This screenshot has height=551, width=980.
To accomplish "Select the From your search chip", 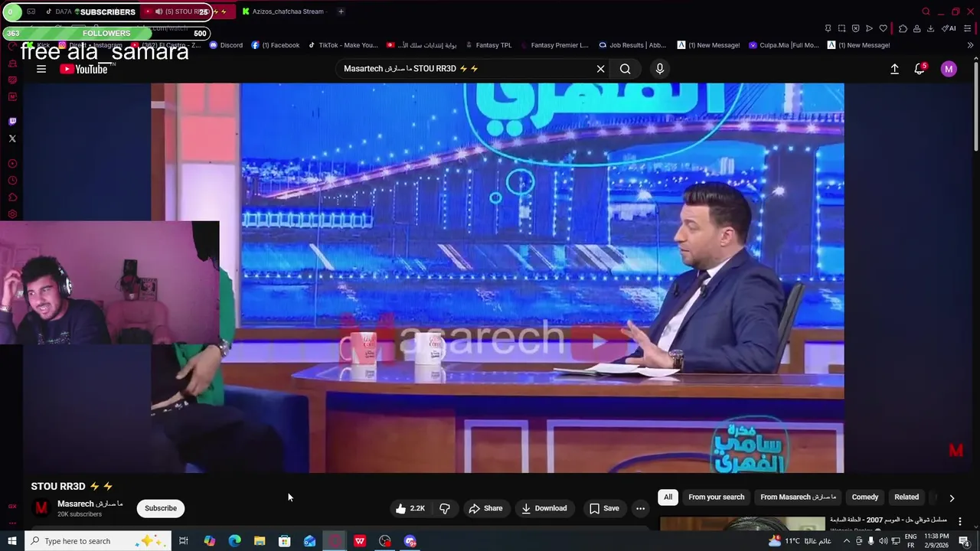I will click(716, 497).
